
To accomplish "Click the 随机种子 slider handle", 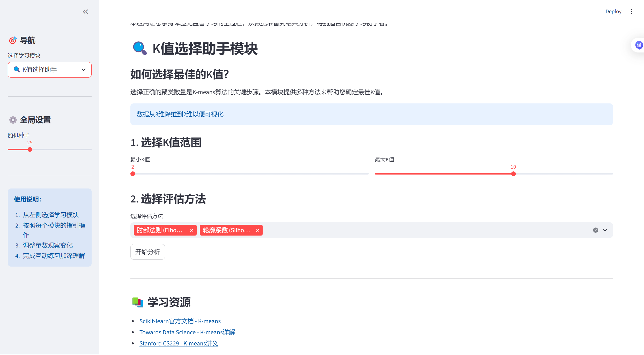I will click(30, 149).
